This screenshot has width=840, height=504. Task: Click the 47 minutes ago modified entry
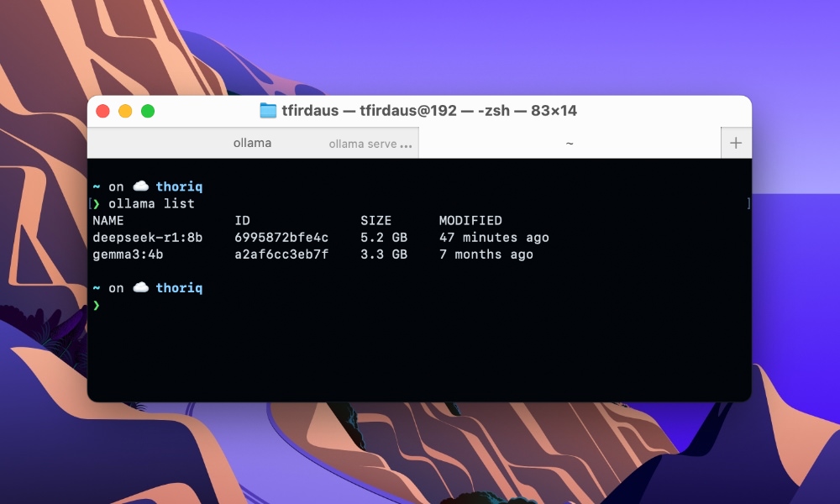tap(494, 237)
